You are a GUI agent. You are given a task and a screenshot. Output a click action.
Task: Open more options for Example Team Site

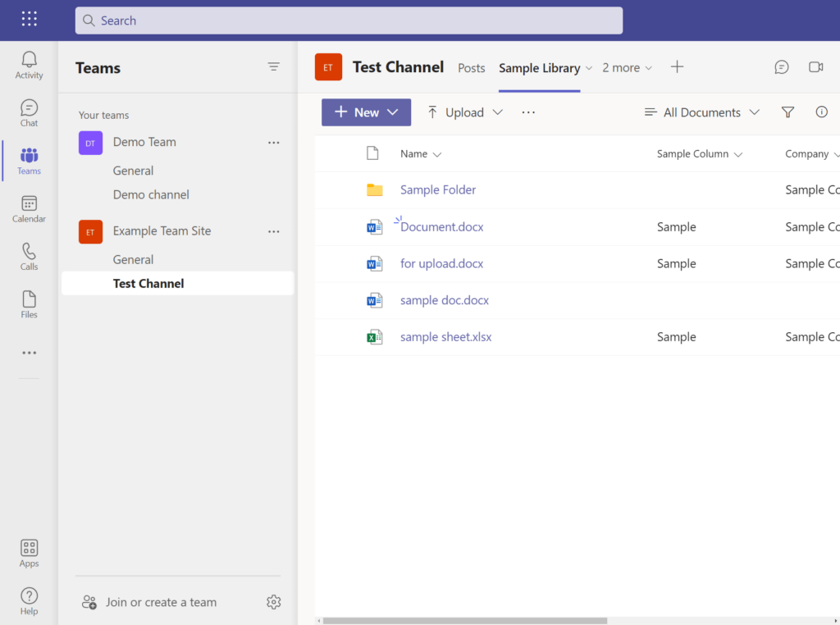pos(274,231)
